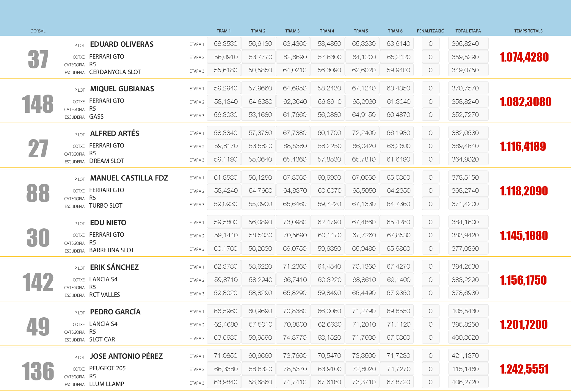Click Jose Antonio Pérez Etapa 1 total etapa field

click(468, 356)
